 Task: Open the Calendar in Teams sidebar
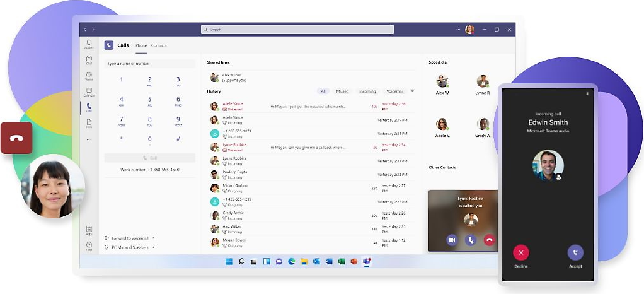[x=89, y=92]
